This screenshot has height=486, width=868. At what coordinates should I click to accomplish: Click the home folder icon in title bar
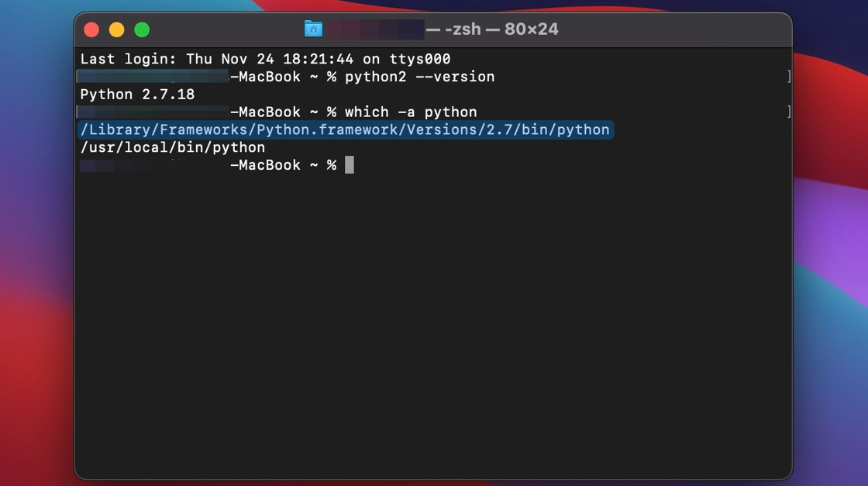313,29
